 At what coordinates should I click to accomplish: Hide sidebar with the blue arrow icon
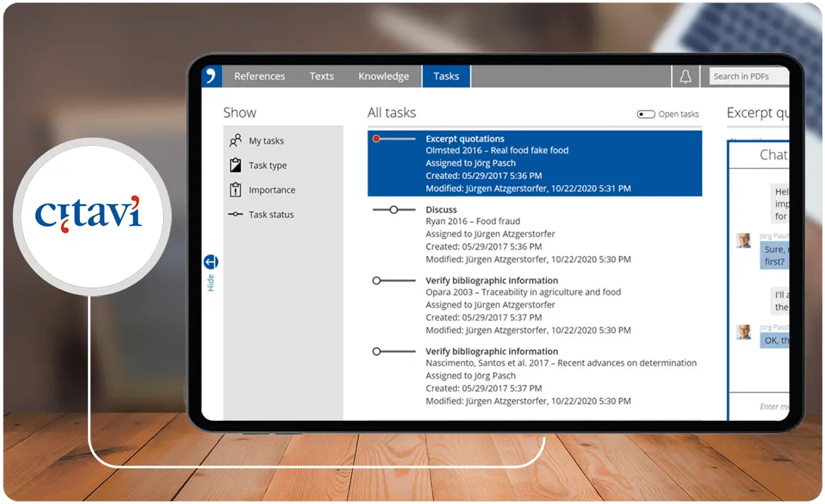pos(210,262)
